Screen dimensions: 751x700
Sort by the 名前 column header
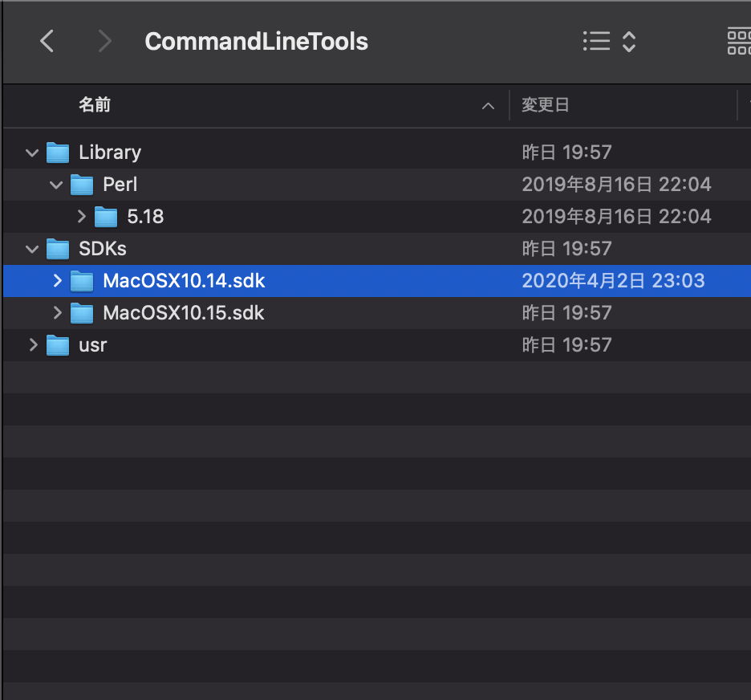[x=95, y=104]
